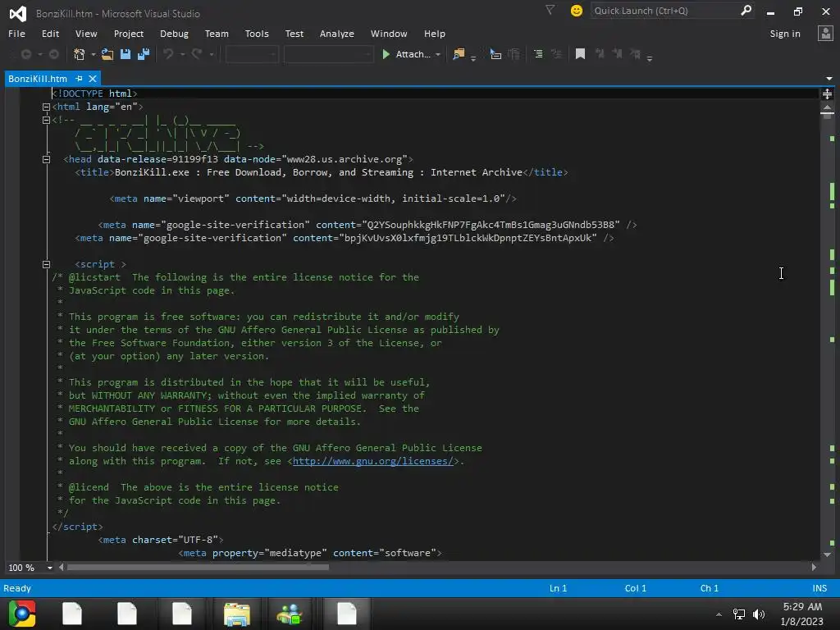Open the View menu
The width and height of the screenshot is (840, 630).
click(86, 33)
